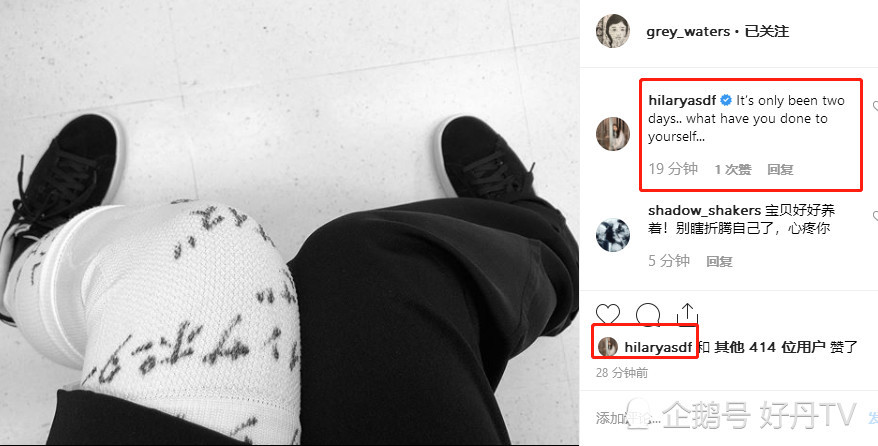
Task: Open the small hilaryasdf avatar beside likes
Action: (x=608, y=348)
